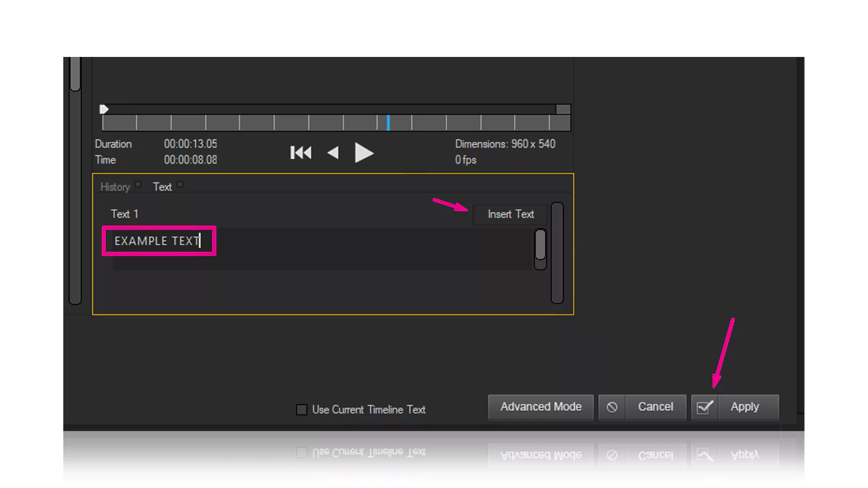Click the gray end handle above timeline
This screenshot has width=868, height=488.
pyautogui.click(x=563, y=109)
